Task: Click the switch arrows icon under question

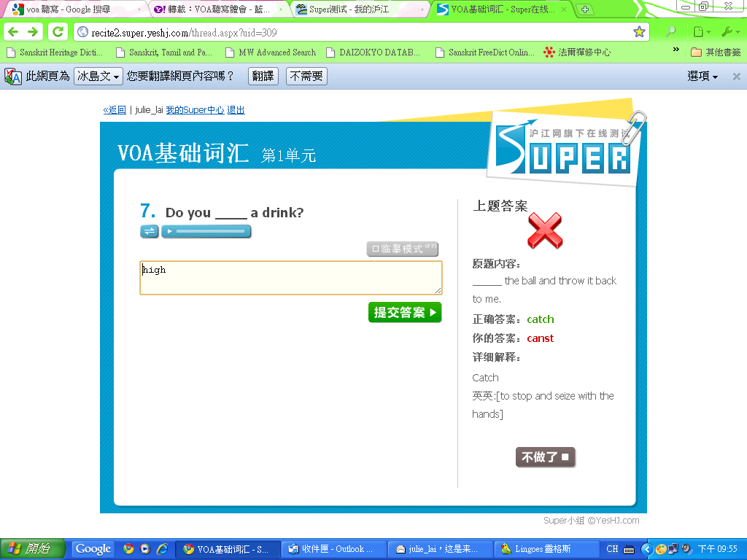Action: pos(149,231)
